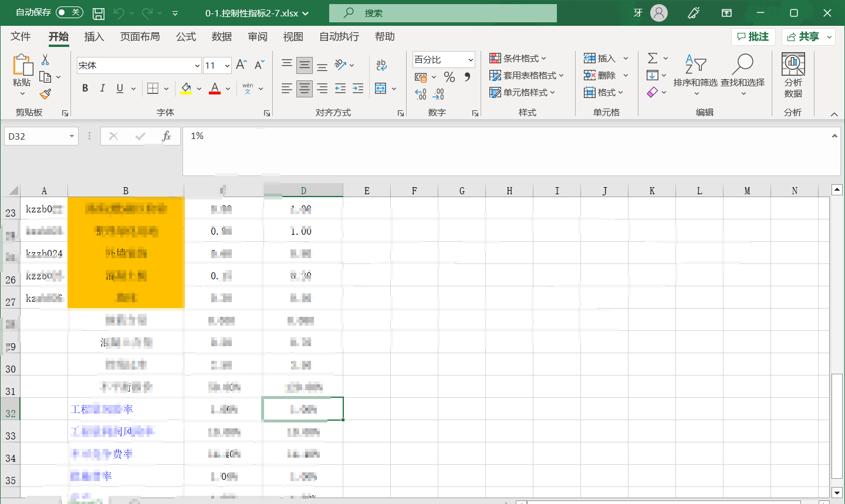
Task: Toggle the AutoSave switch
Action: pyautogui.click(x=69, y=12)
